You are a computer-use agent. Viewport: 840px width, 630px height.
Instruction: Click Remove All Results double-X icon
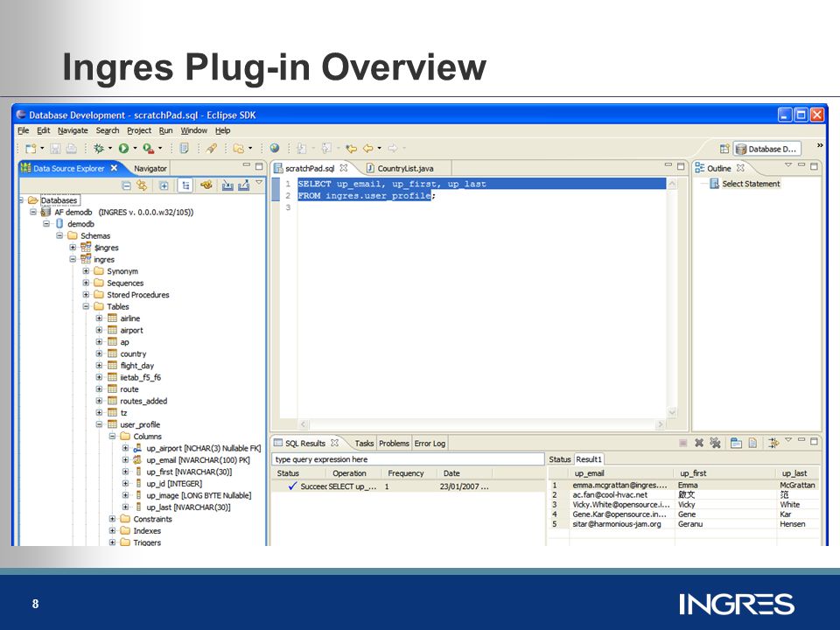click(715, 443)
